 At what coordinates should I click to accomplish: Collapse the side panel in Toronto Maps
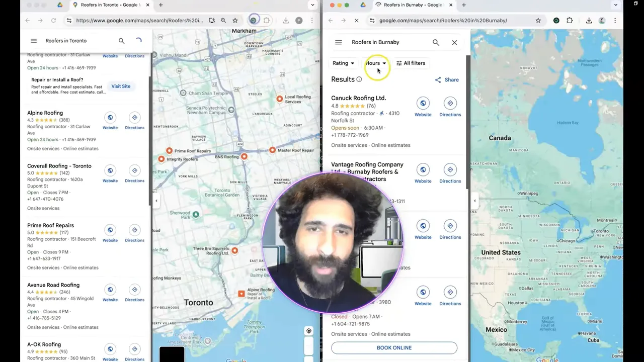click(156, 201)
